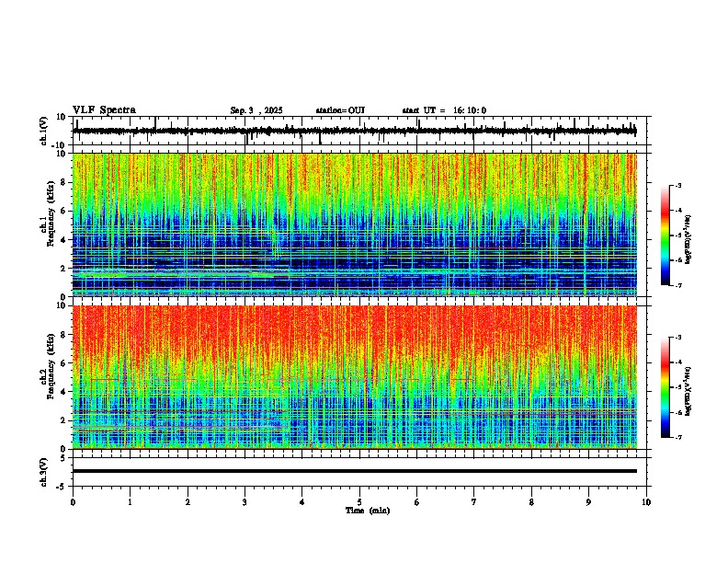Image resolution: width=728 pixels, height=563 pixels.
Task: Click the "ch.3(V)" axis label
Action: coord(43,473)
